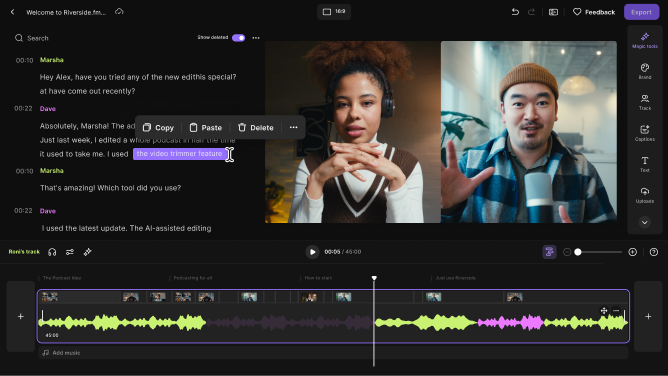
Task: Open more options in the selection popup
Action: [294, 127]
